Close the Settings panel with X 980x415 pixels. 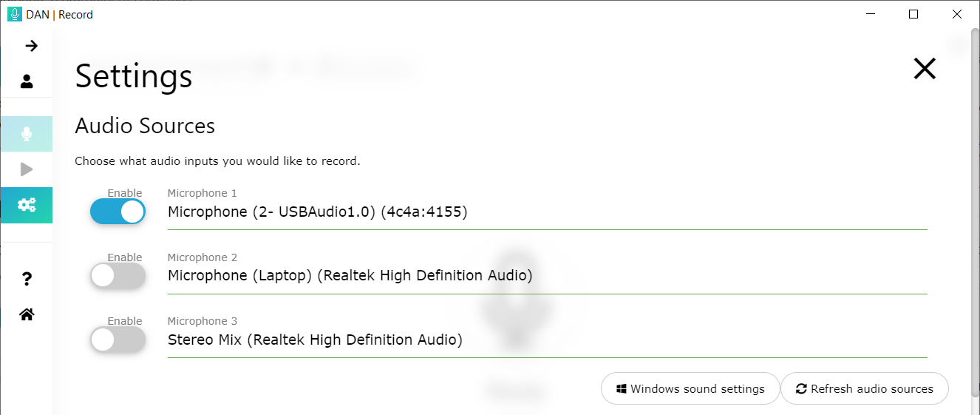pyautogui.click(x=925, y=69)
